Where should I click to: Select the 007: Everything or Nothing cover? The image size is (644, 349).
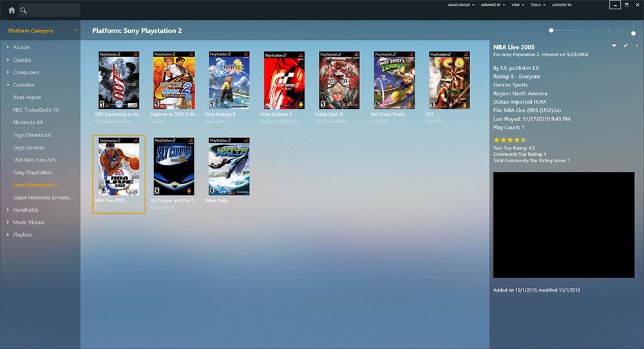pyautogui.click(x=118, y=80)
